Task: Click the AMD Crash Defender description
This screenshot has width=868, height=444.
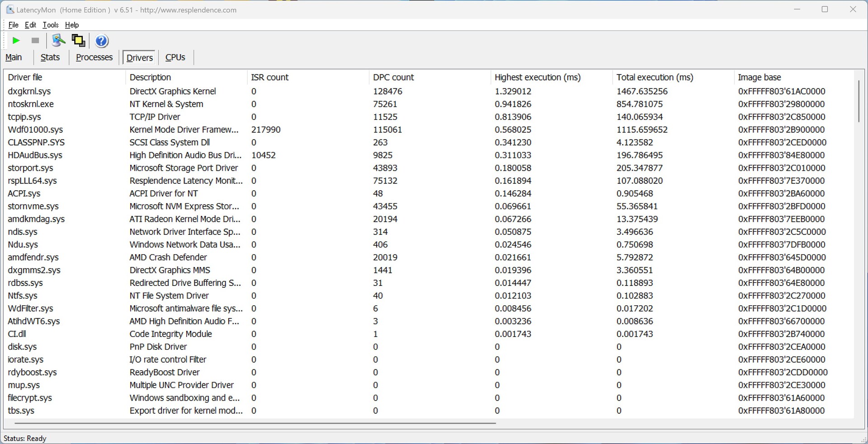Action: click(x=168, y=257)
